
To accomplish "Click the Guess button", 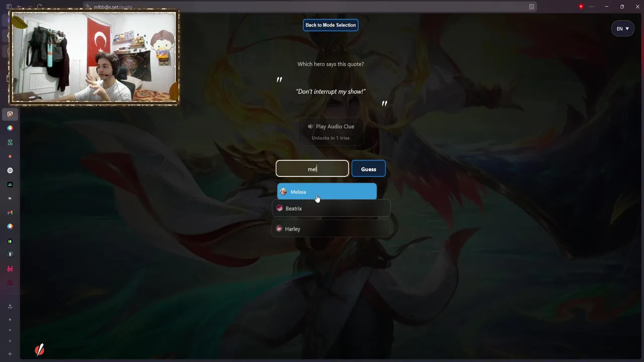I will tap(368, 169).
